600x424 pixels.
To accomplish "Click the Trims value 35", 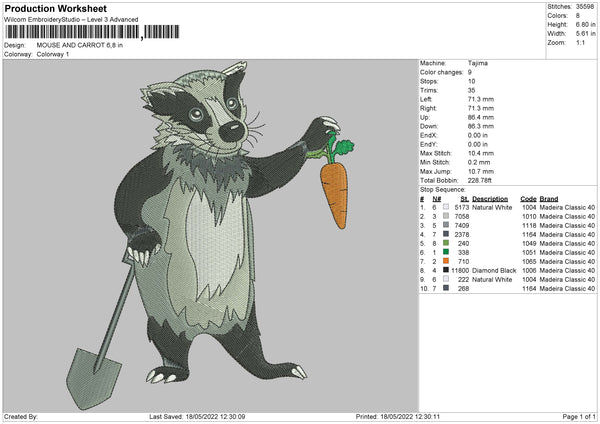I will point(471,90).
